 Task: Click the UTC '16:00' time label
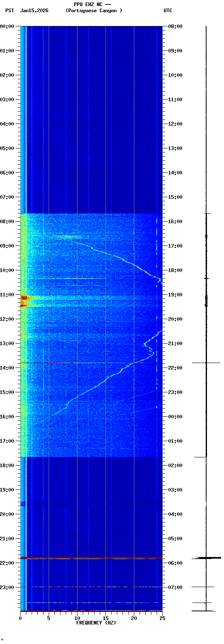click(x=175, y=222)
